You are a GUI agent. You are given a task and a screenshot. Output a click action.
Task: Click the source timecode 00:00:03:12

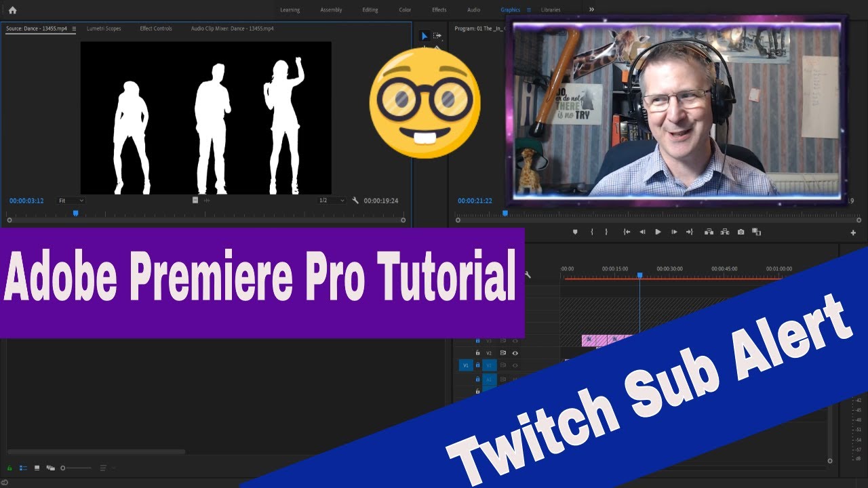[26, 201]
